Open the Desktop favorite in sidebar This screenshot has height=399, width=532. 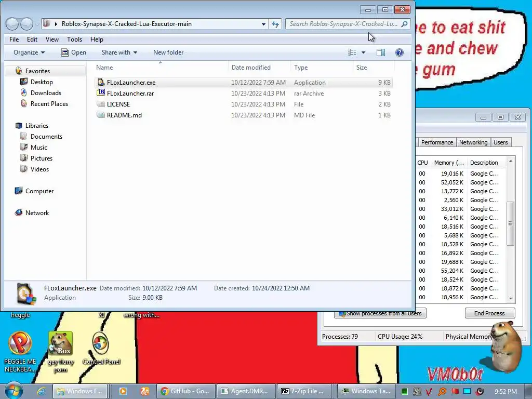42,82
